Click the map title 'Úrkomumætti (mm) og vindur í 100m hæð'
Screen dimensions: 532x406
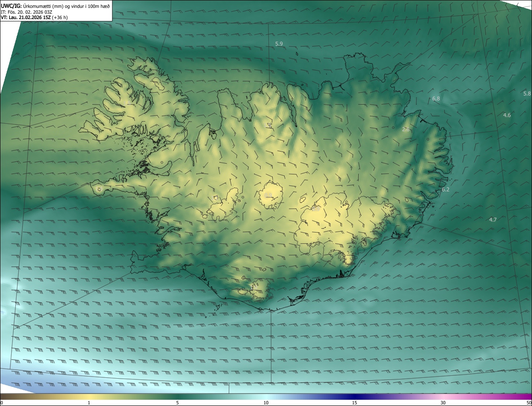tap(67, 5)
